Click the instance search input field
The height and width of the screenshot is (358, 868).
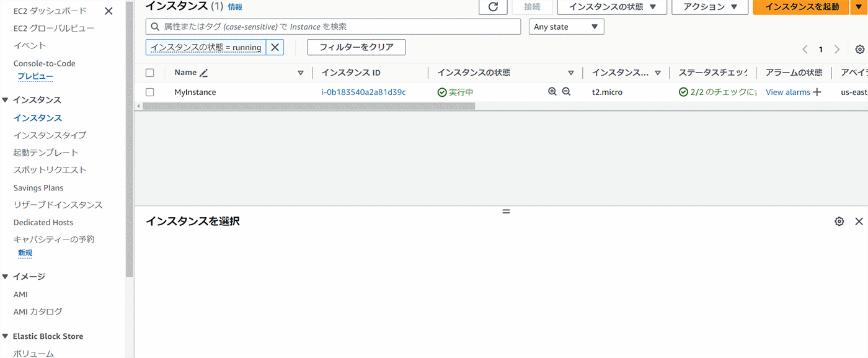(x=334, y=27)
